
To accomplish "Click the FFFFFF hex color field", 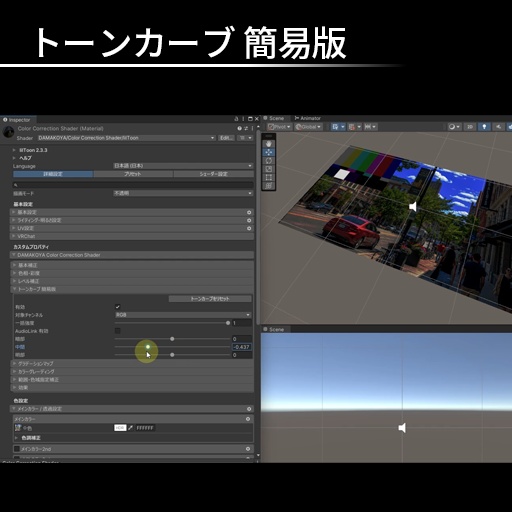I will (x=145, y=428).
